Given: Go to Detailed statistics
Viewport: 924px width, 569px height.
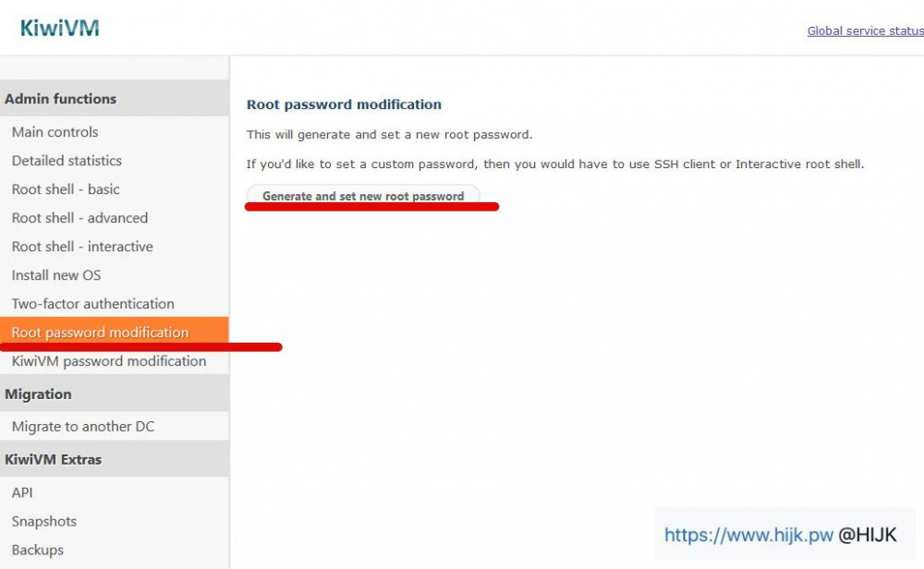Looking at the screenshot, I should coord(67,161).
